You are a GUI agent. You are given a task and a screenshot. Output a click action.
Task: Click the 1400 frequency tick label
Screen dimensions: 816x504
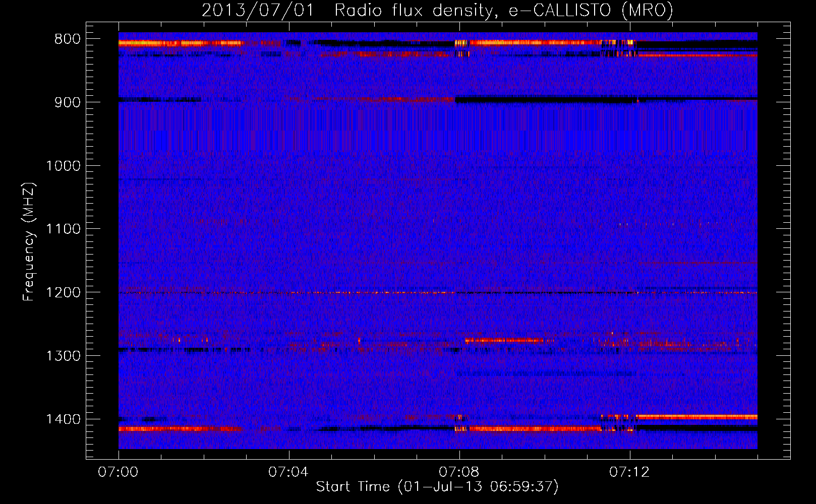tap(64, 419)
